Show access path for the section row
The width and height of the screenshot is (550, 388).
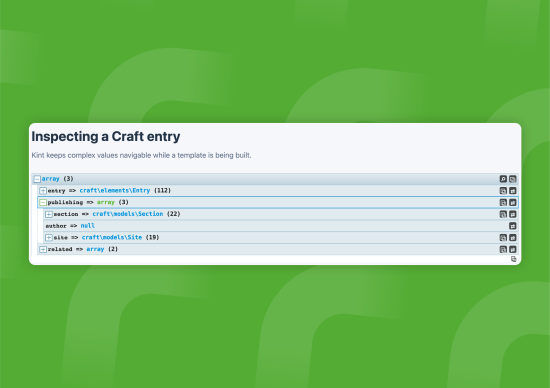(x=512, y=214)
